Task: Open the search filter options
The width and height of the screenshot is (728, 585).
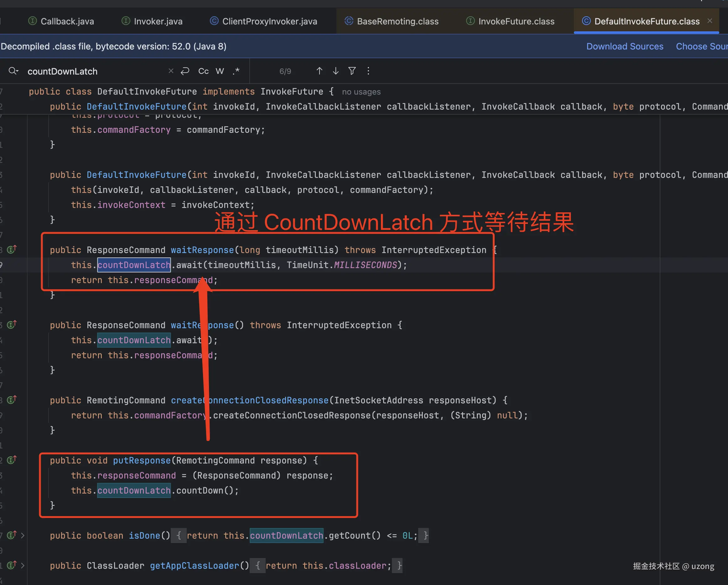Action: click(352, 71)
